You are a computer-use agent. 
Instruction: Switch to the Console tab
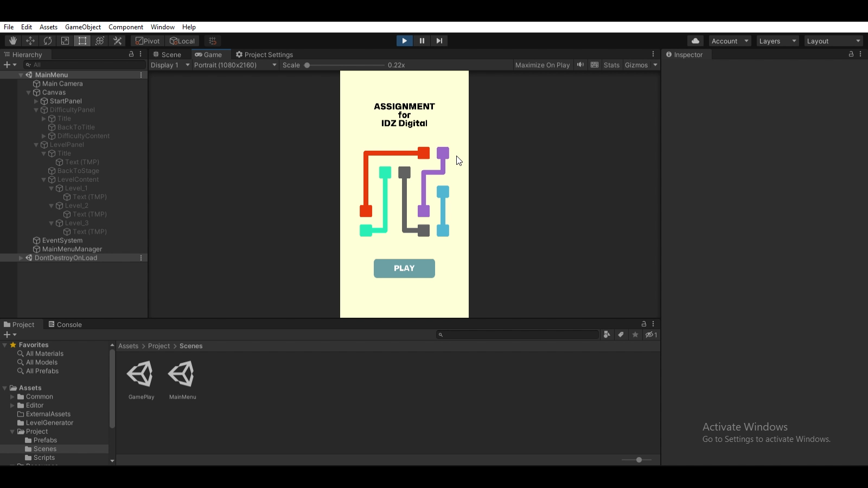[x=65, y=325]
